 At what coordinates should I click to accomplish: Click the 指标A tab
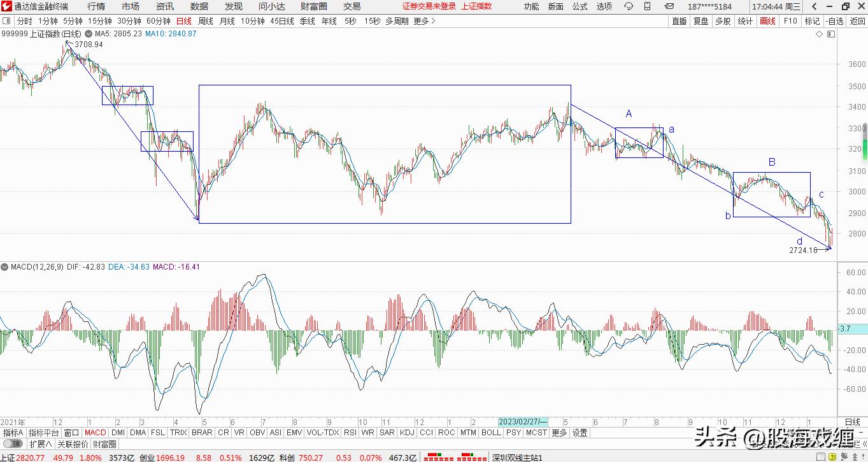point(13,433)
